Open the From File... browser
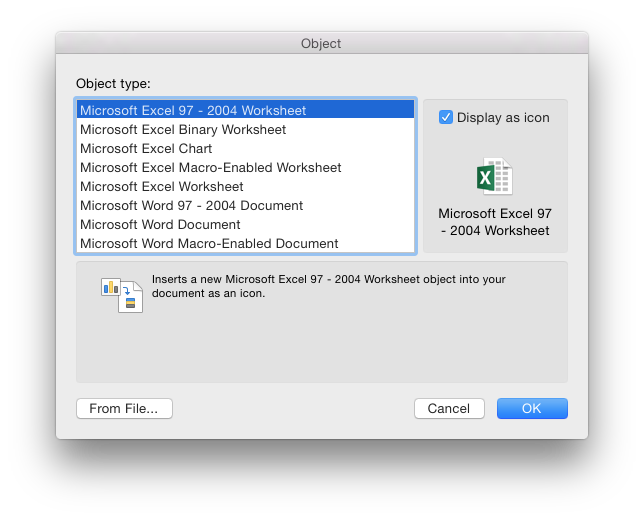644x519 pixels. tap(124, 409)
